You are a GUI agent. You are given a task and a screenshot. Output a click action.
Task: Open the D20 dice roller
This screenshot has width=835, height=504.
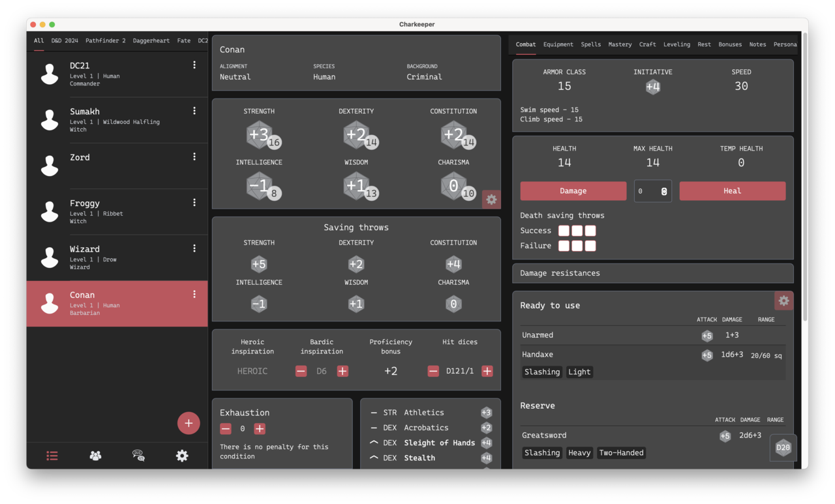pyautogui.click(x=783, y=448)
